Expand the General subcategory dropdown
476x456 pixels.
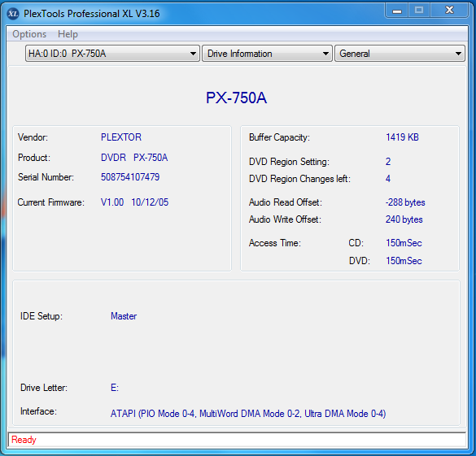pyautogui.click(x=400, y=54)
